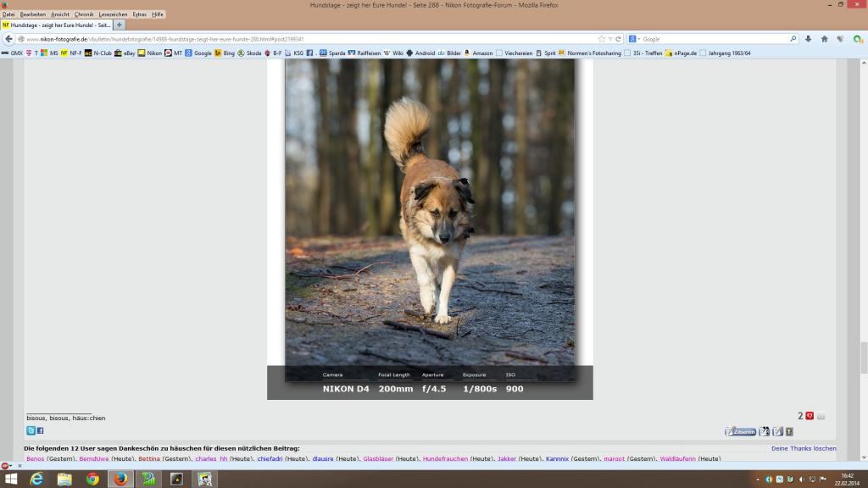Click the vertical scrollbar thumb

click(x=862, y=358)
